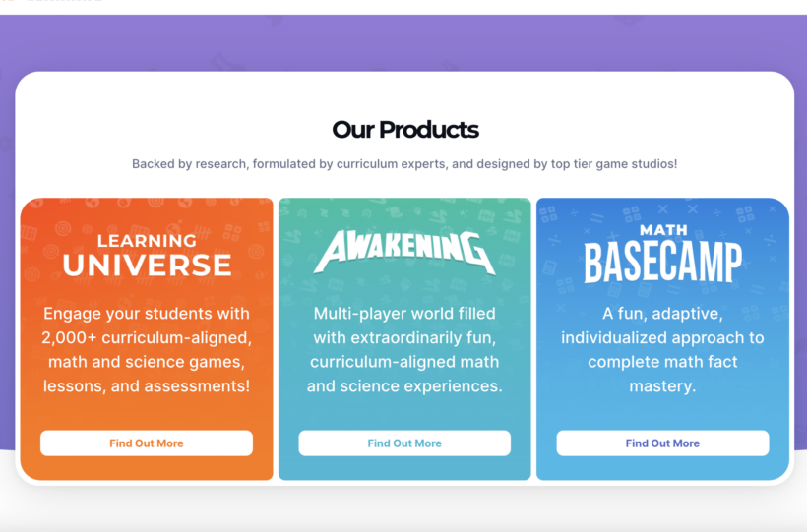This screenshot has width=807, height=532.
Task: Click the word MATH above BASECAMP
Action: coord(662,230)
